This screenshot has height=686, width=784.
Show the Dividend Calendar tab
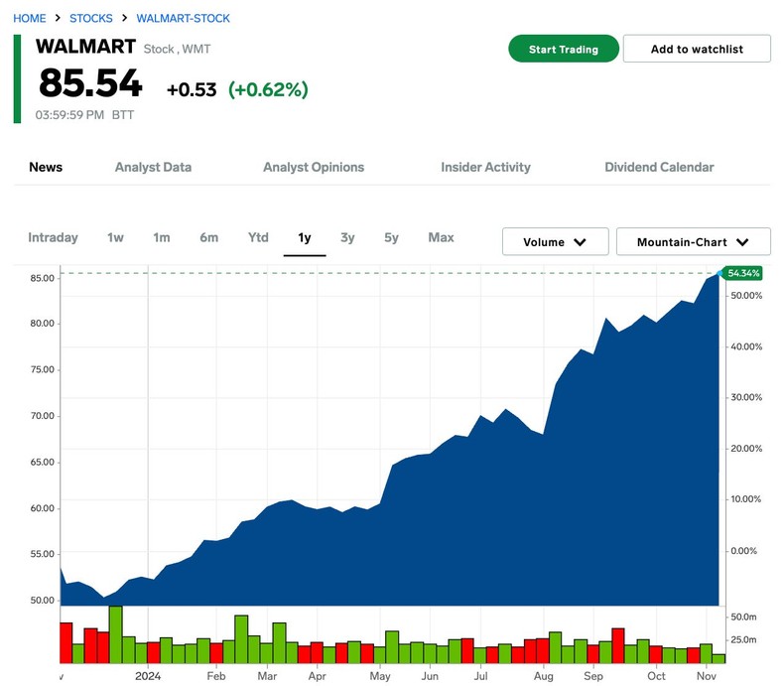pyautogui.click(x=659, y=167)
